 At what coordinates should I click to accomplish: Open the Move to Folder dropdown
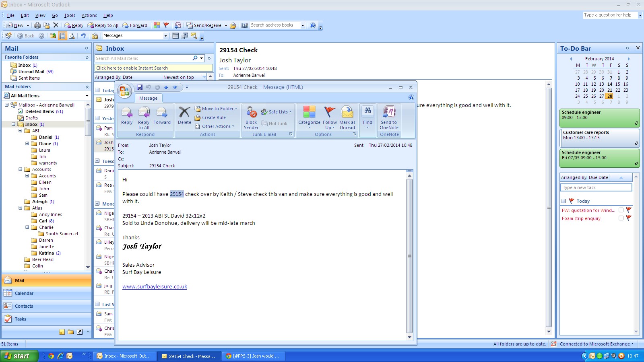(216, 109)
